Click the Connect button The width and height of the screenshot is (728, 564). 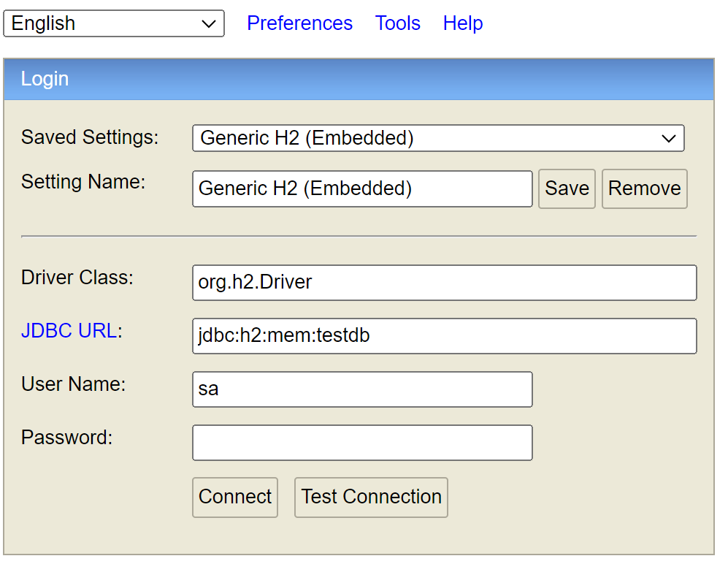[235, 497]
